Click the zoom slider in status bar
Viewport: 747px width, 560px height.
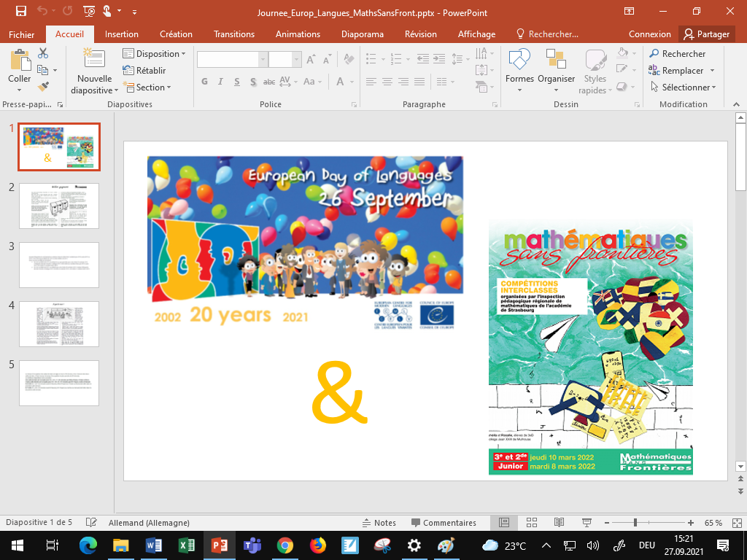pyautogui.click(x=635, y=523)
